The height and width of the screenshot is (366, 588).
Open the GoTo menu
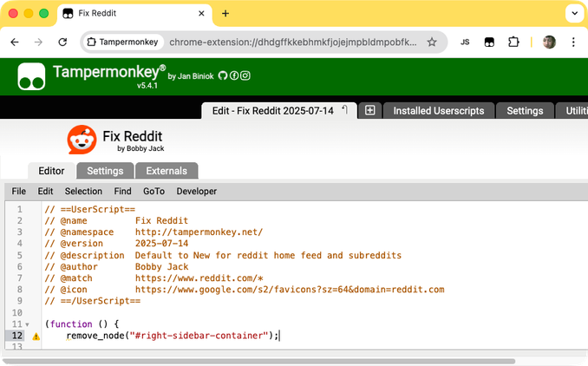[154, 192]
